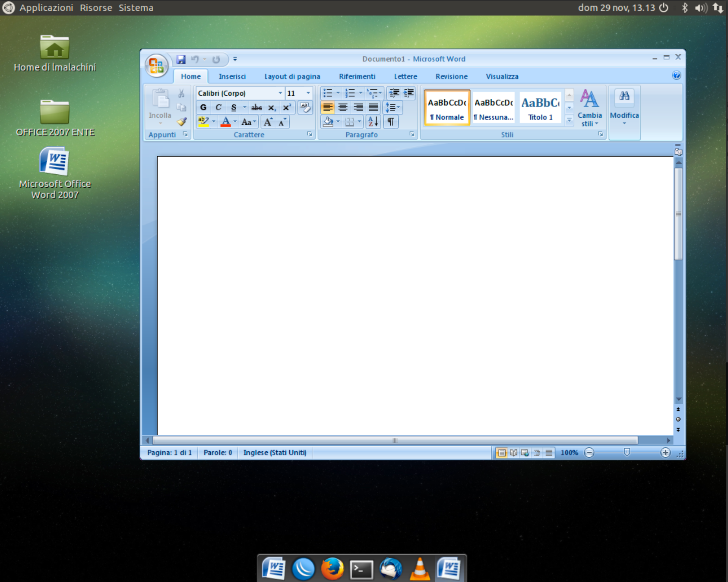
Task: Open OFFICE 2007 ENTE desktop folder
Action: click(x=55, y=118)
